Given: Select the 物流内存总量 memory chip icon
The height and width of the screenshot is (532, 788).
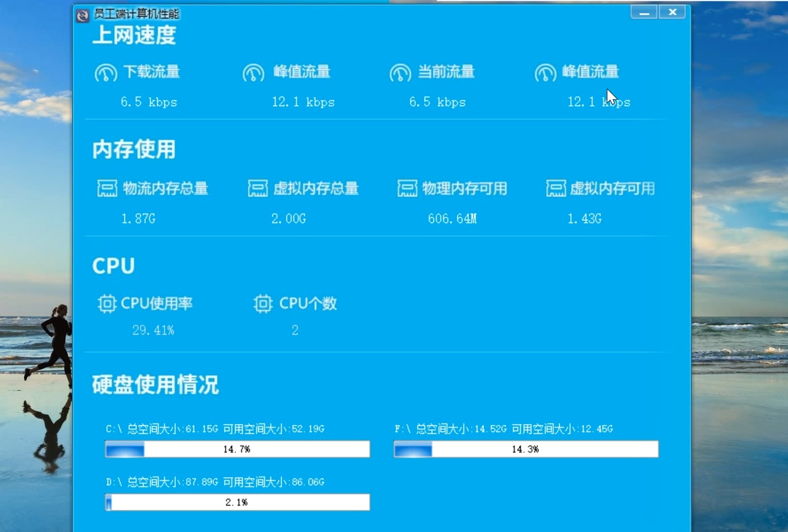Looking at the screenshot, I should coord(106,188).
